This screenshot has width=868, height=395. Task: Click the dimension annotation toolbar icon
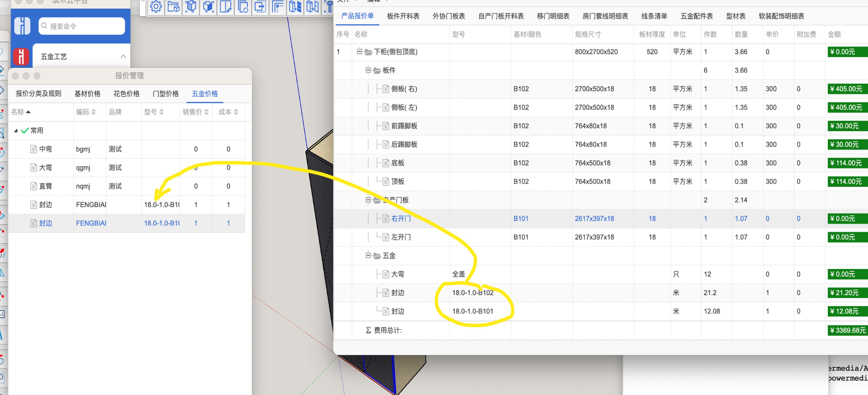278,7
